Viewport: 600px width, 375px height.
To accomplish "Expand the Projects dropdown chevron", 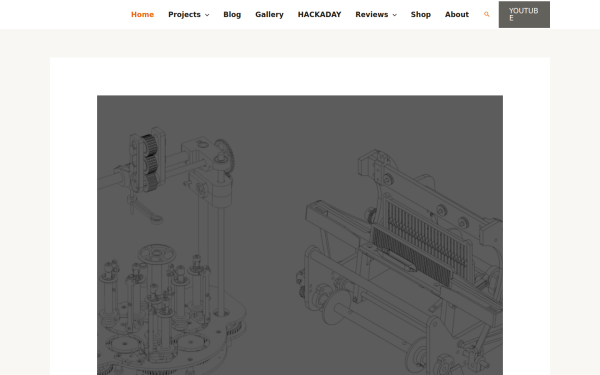I will pos(207,15).
